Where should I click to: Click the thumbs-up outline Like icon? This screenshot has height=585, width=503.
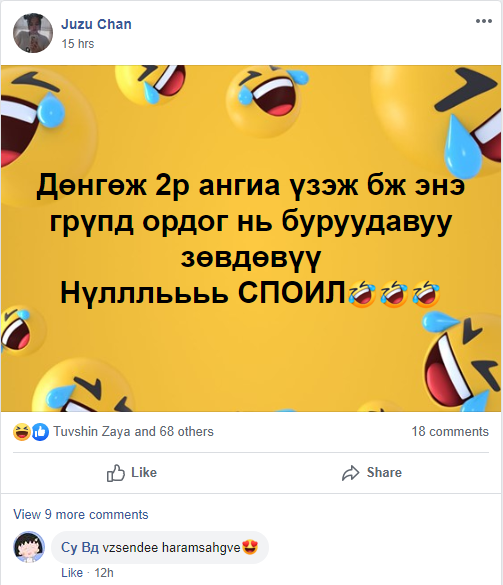[x=116, y=473]
